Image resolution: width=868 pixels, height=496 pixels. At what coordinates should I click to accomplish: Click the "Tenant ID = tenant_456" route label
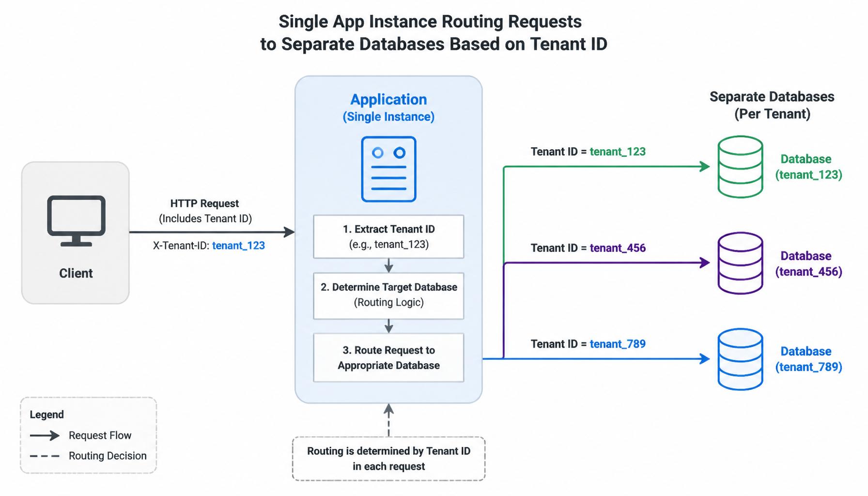point(588,248)
